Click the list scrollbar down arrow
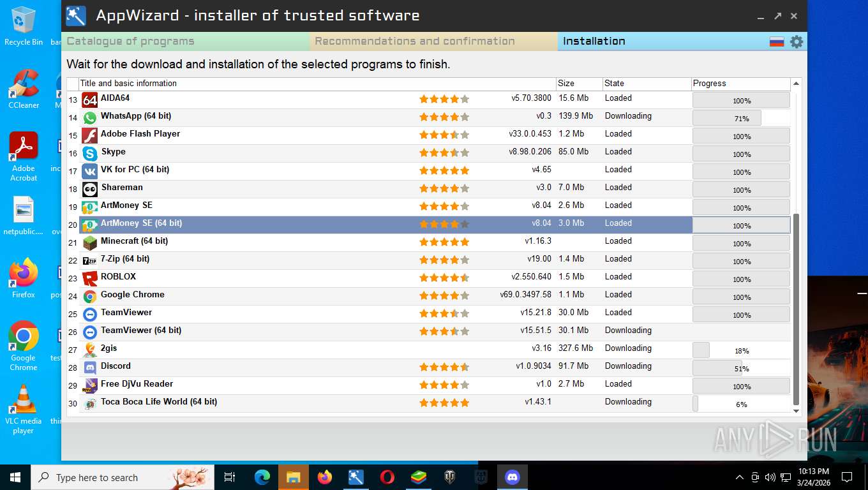 click(796, 411)
